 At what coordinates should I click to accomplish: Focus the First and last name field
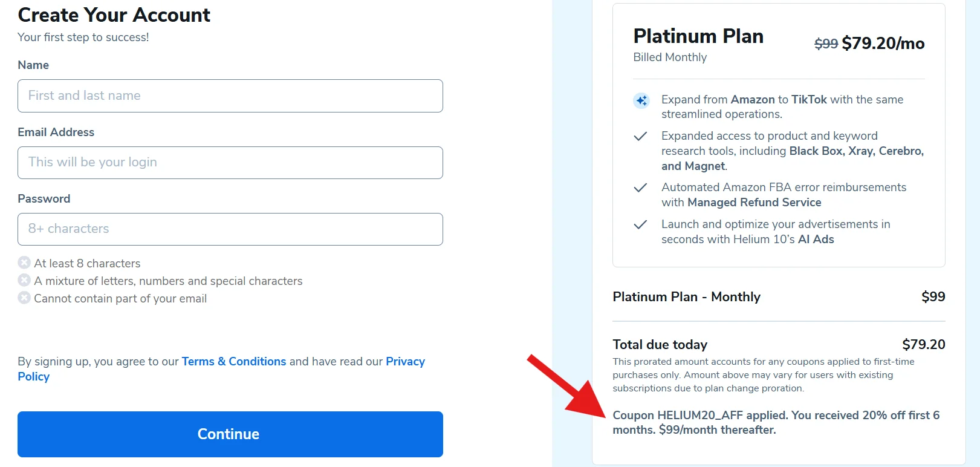(230, 96)
